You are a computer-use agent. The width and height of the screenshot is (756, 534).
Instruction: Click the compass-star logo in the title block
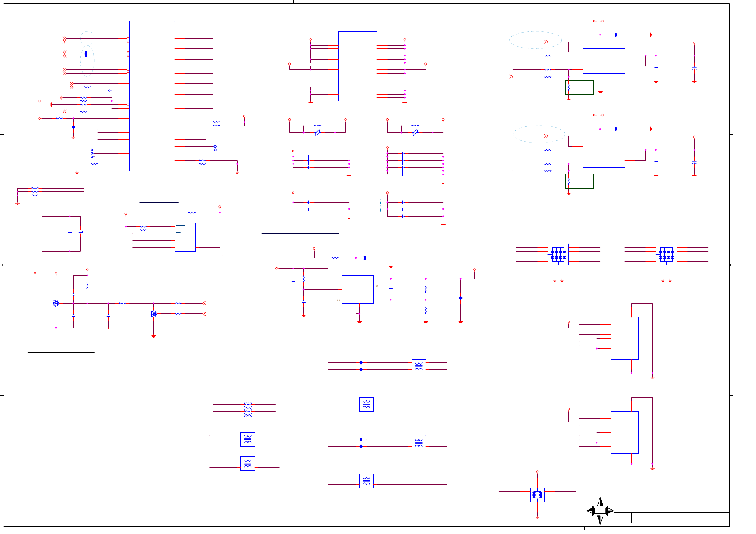point(600,511)
